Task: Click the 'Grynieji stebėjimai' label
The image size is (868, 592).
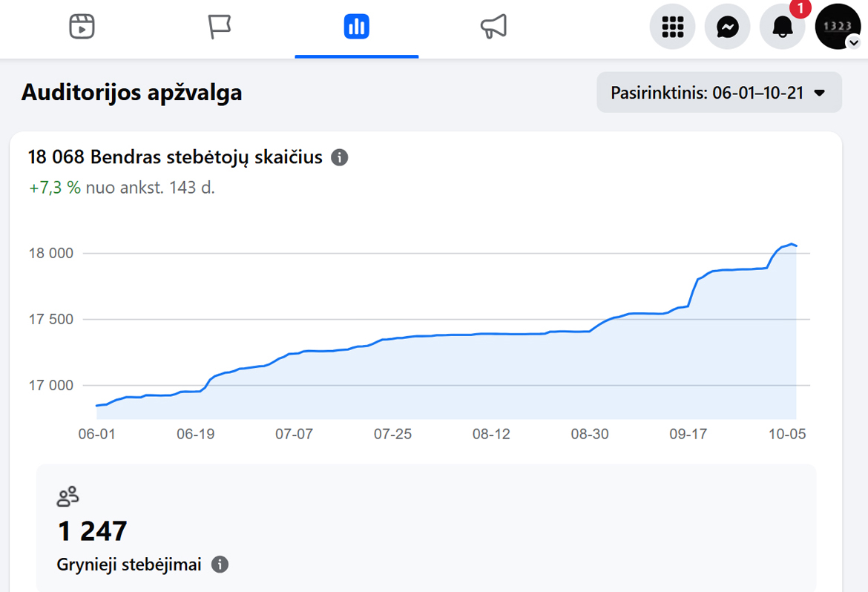Action: point(129,565)
